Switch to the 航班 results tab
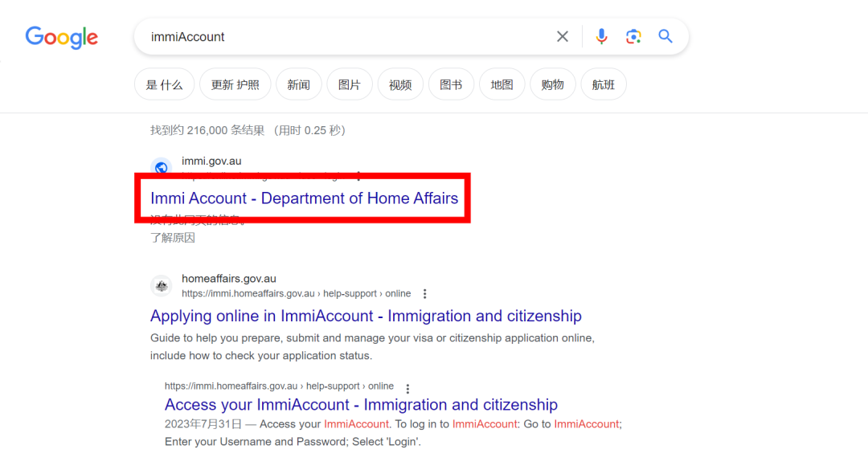The width and height of the screenshot is (868, 470). (x=604, y=84)
